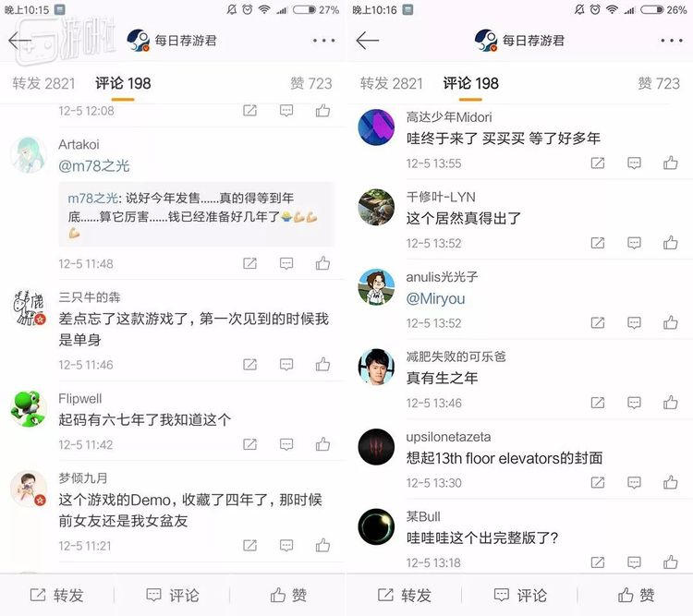
Task: Repost 某Bull's comment with share icon
Action: (598, 562)
